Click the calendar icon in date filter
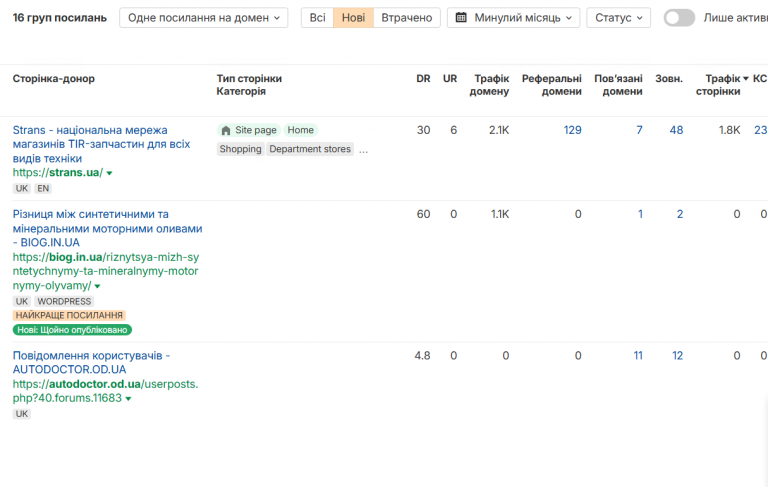Screen dimensions: 768x487 [461, 18]
